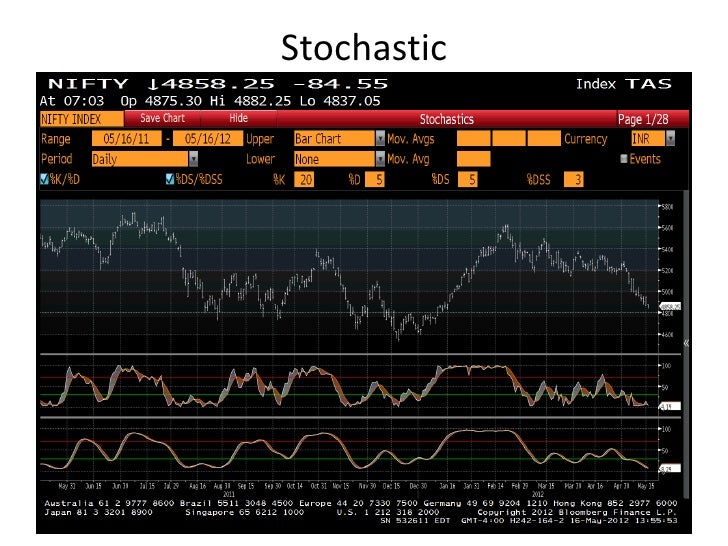Edit the %DSS value field 3

pos(574,180)
